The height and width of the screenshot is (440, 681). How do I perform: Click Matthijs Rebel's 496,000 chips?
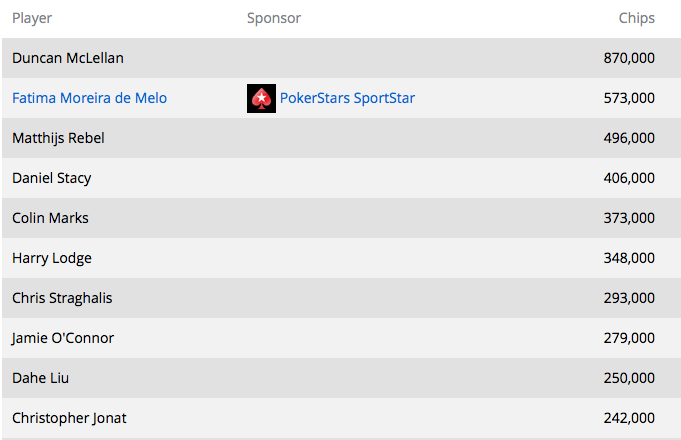[x=629, y=138]
